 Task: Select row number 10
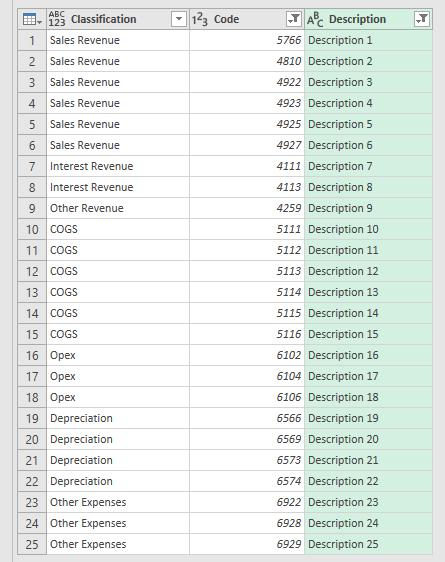tap(32, 229)
